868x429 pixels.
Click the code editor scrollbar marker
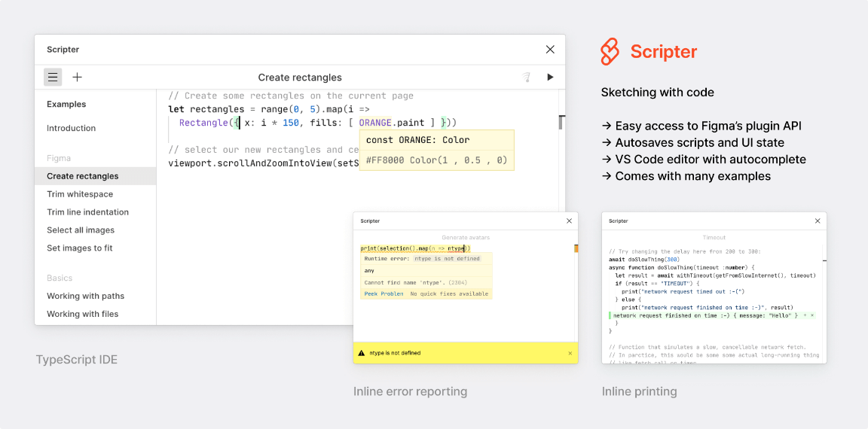(x=561, y=122)
